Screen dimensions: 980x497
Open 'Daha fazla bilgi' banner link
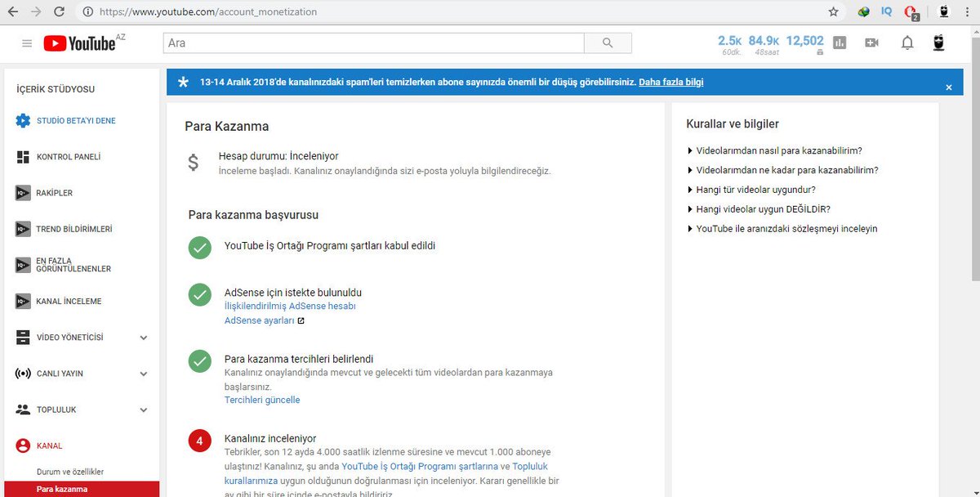[671, 82]
